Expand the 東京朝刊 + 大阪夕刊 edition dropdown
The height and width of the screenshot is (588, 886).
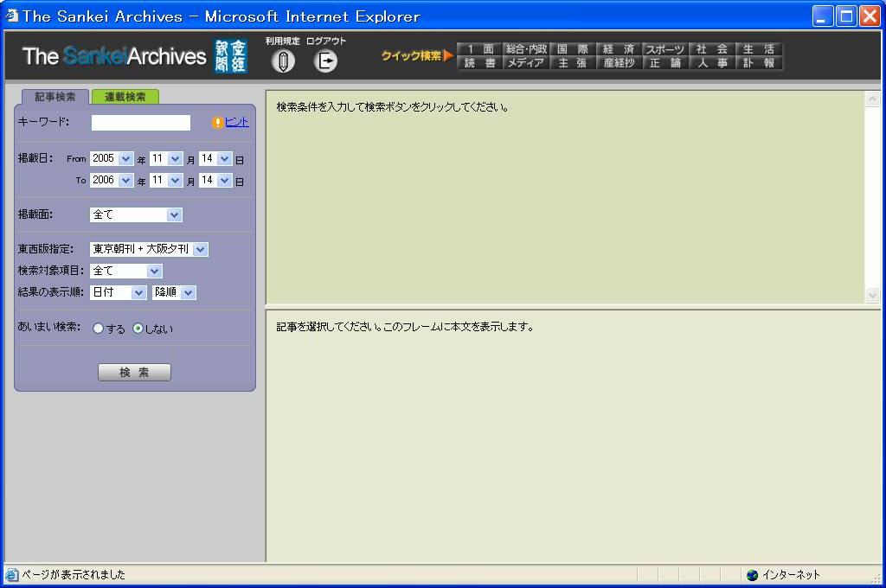200,250
